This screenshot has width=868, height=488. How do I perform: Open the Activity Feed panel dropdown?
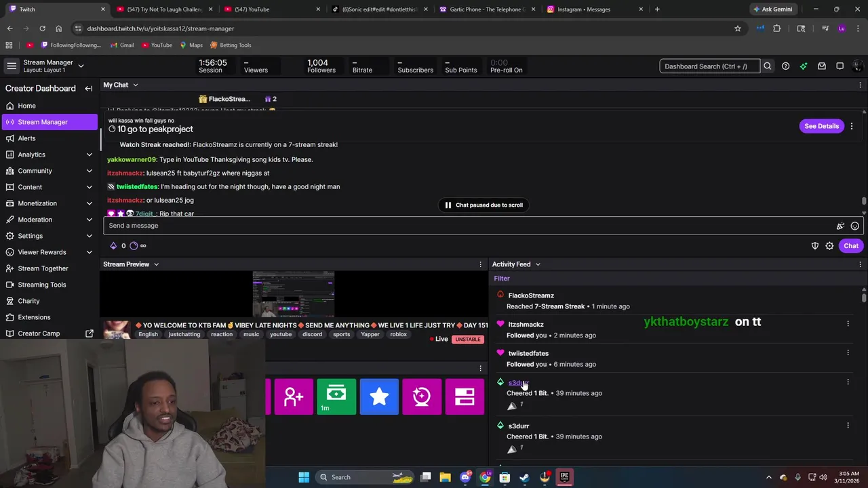point(538,264)
